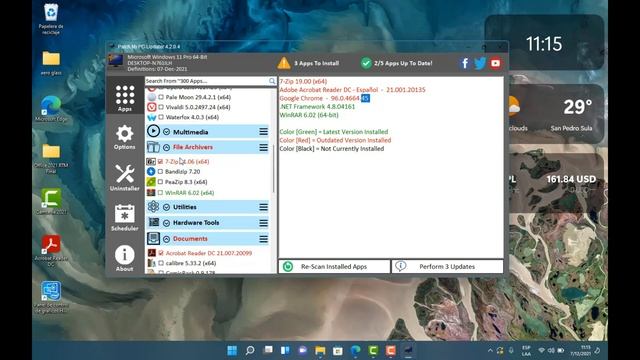
Task: Open the About info section
Action: coord(124,258)
